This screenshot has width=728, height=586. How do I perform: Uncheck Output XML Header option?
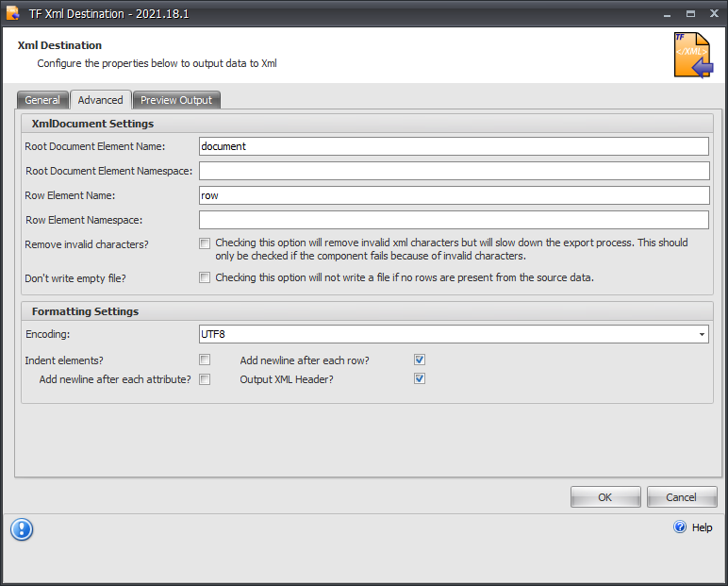tap(420, 378)
